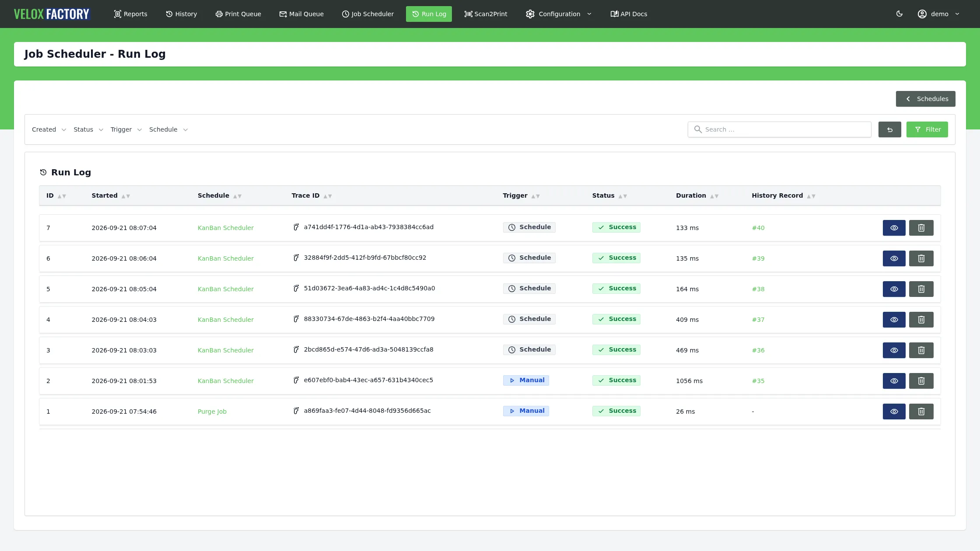Delete run log entry ID 2
Image resolution: width=980 pixels, height=551 pixels.
(921, 381)
